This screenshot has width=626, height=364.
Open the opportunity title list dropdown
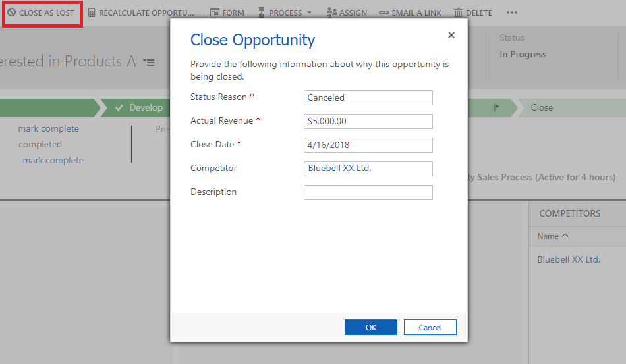point(149,63)
